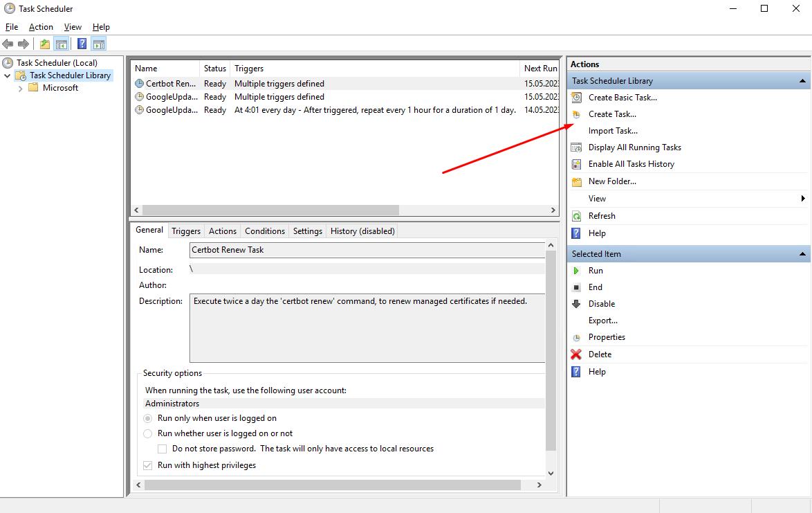
Task: Click the red Delete X icon
Action: point(576,354)
